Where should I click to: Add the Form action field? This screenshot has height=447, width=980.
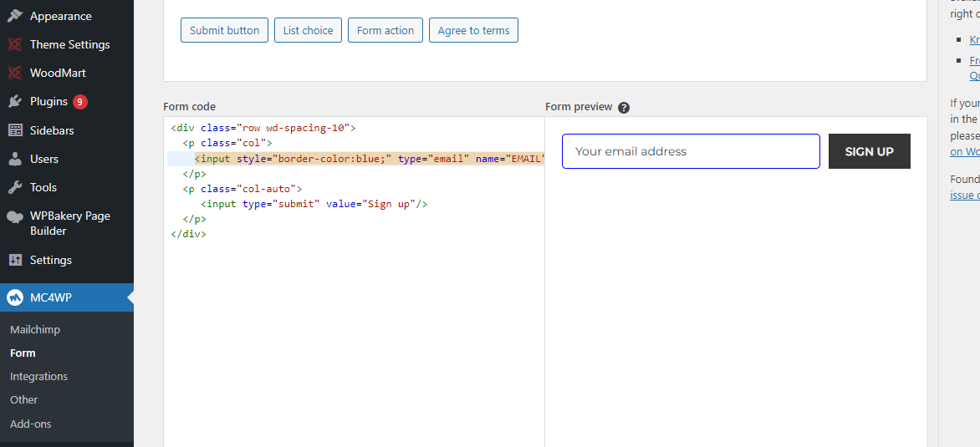click(x=385, y=30)
